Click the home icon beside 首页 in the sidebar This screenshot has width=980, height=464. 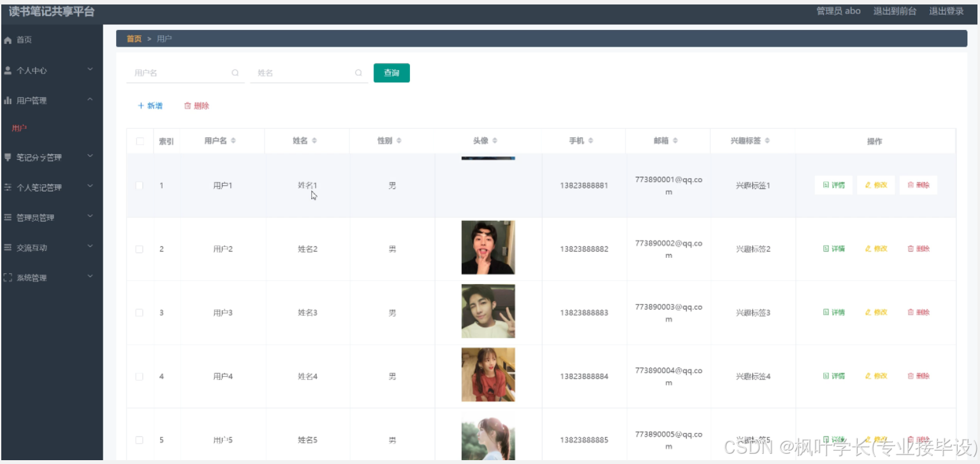tap(8, 40)
